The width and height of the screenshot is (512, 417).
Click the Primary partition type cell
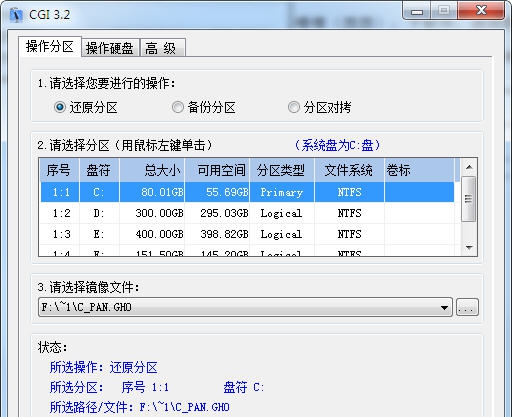coord(281,192)
